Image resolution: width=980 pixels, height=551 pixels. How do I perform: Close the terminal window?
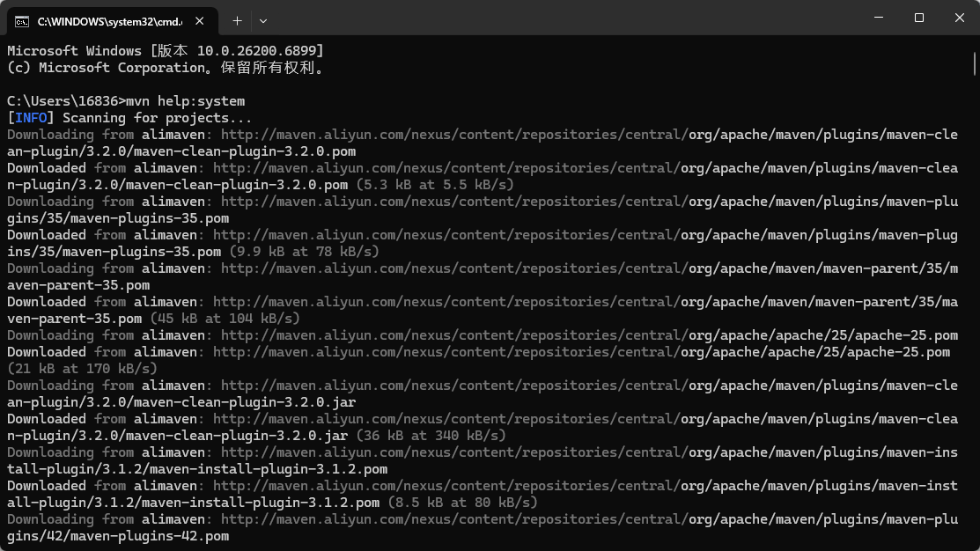[x=960, y=18]
